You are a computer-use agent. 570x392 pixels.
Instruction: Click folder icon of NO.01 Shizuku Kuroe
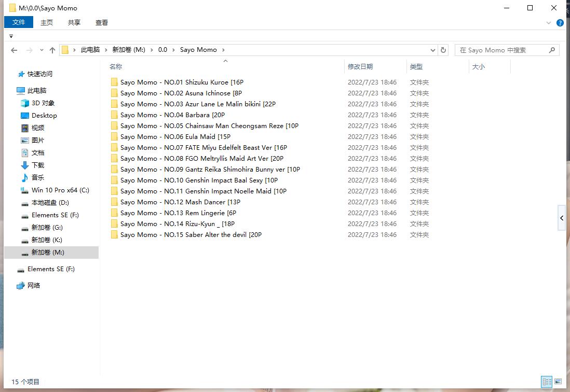pos(114,82)
